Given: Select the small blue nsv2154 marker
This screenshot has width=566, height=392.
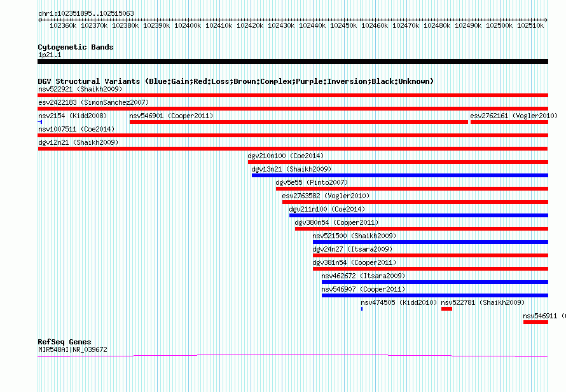Looking at the screenshot, I should click(x=40, y=122).
